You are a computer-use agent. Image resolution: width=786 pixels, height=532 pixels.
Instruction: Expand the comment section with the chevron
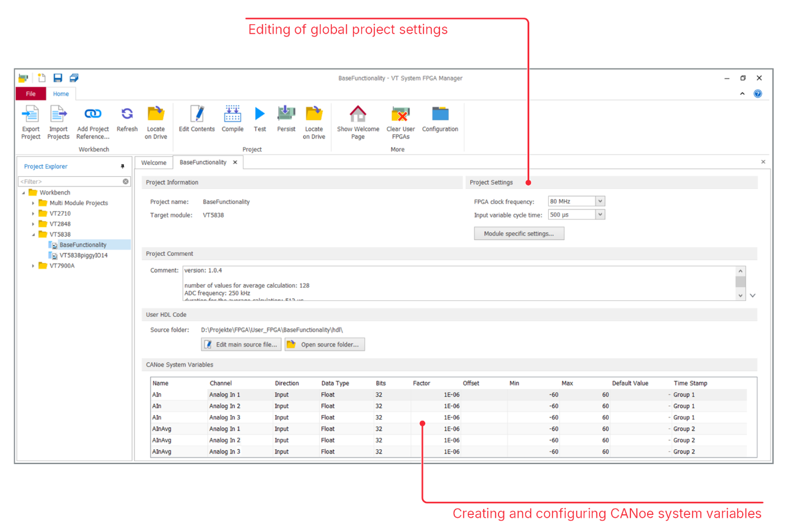[752, 296]
